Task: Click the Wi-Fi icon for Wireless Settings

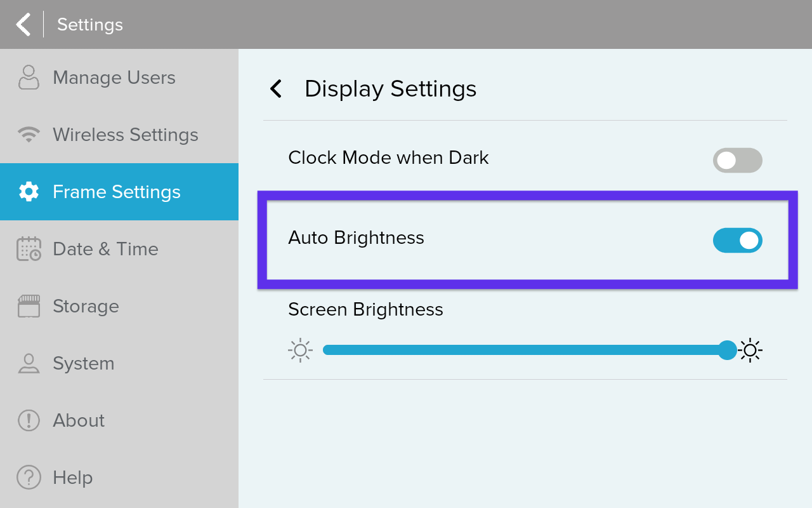Action: coord(29,135)
